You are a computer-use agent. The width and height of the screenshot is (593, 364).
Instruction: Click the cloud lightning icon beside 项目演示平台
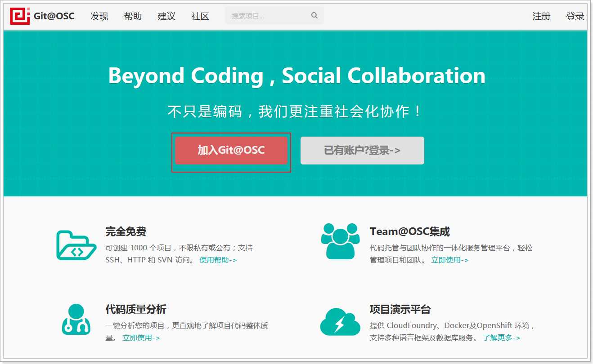(340, 321)
